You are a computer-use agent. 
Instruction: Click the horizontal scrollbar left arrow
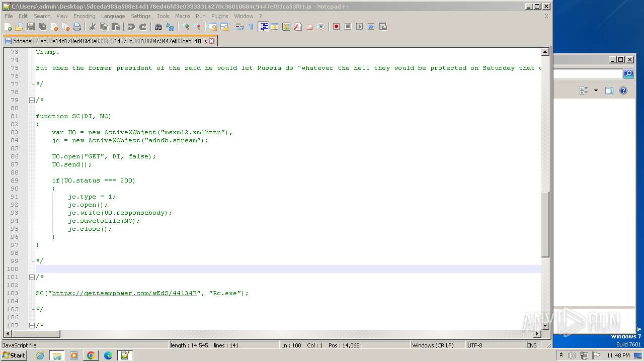pyautogui.click(x=8, y=334)
